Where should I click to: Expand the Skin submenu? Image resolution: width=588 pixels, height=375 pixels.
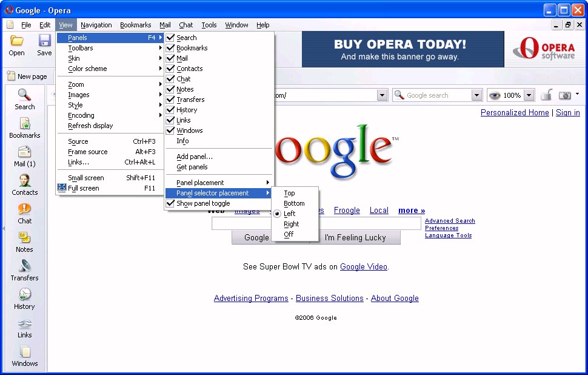pyautogui.click(x=110, y=58)
